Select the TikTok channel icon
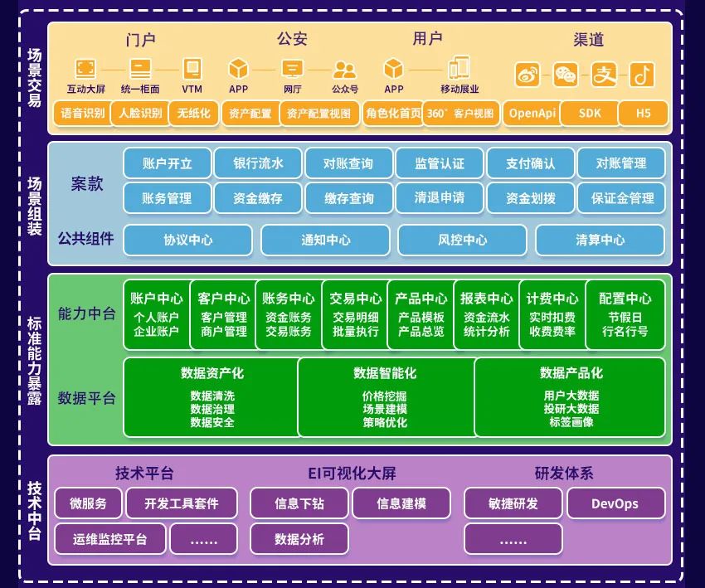705x588 pixels. click(641, 75)
